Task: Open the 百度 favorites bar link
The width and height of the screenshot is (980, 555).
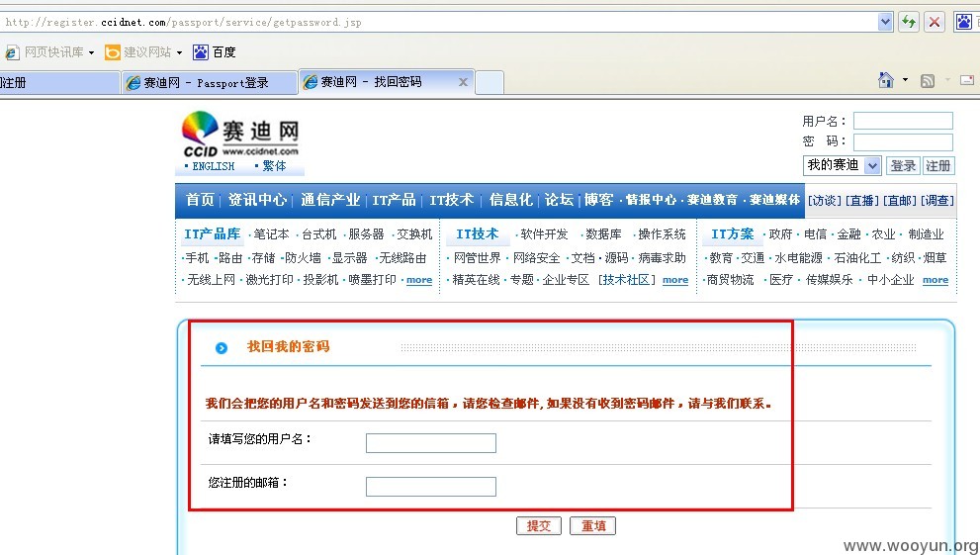Action: point(215,52)
